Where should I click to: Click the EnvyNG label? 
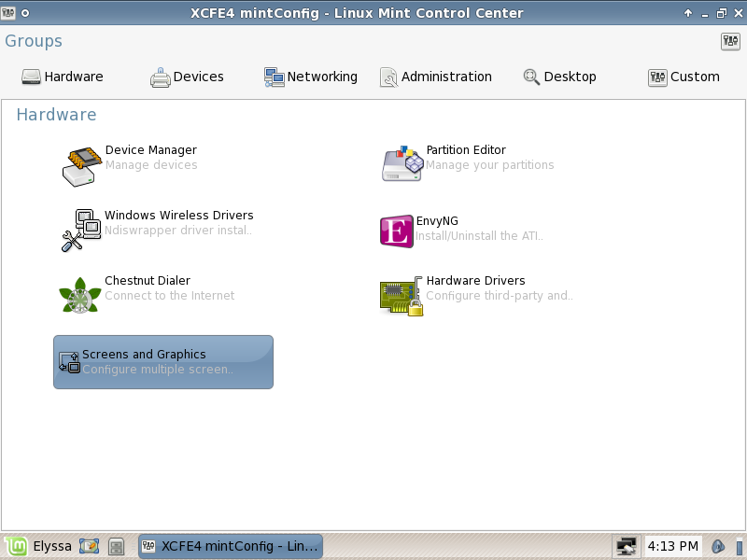[437, 221]
